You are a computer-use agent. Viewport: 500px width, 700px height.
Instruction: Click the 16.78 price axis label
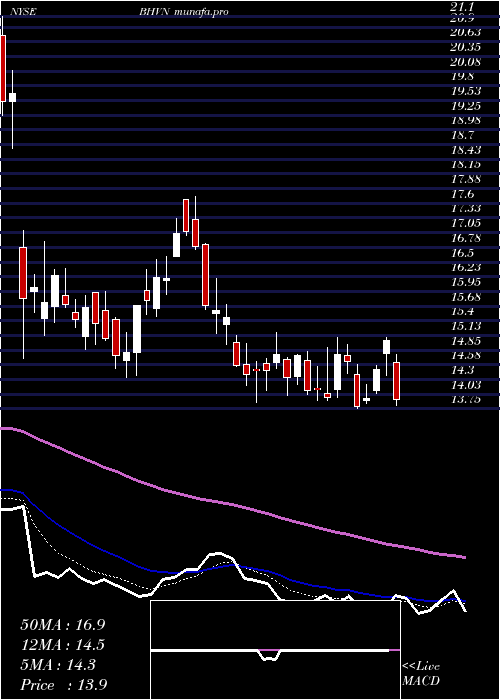tap(466, 238)
